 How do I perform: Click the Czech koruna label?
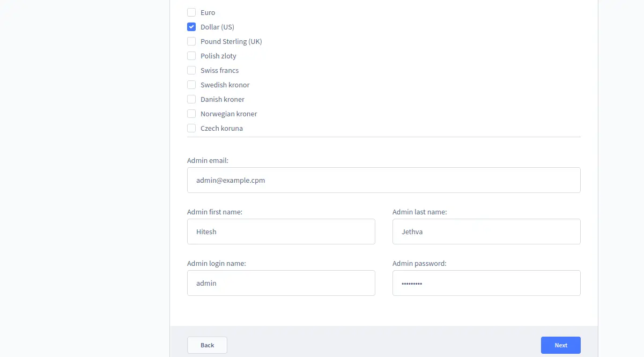[221, 128]
